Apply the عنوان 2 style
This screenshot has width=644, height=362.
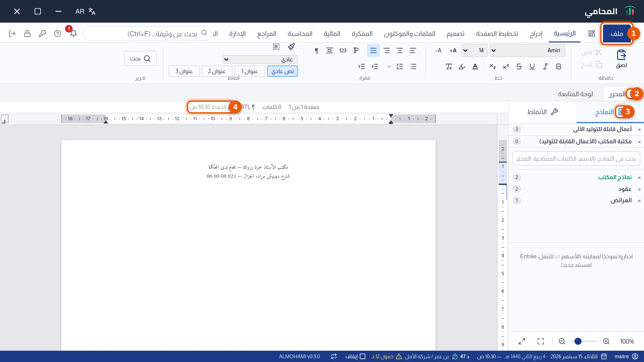click(x=217, y=71)
